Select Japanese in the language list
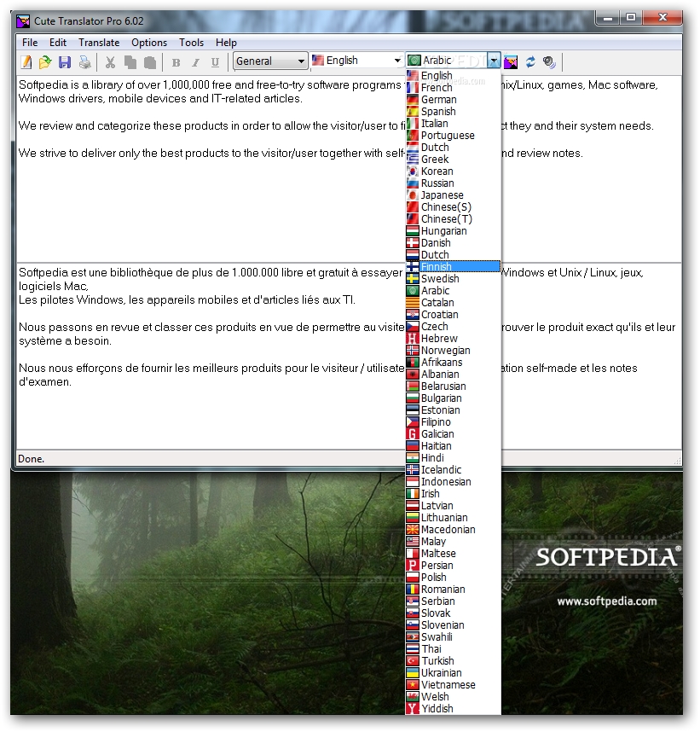 pyautogui.click(x=453, y=195)
